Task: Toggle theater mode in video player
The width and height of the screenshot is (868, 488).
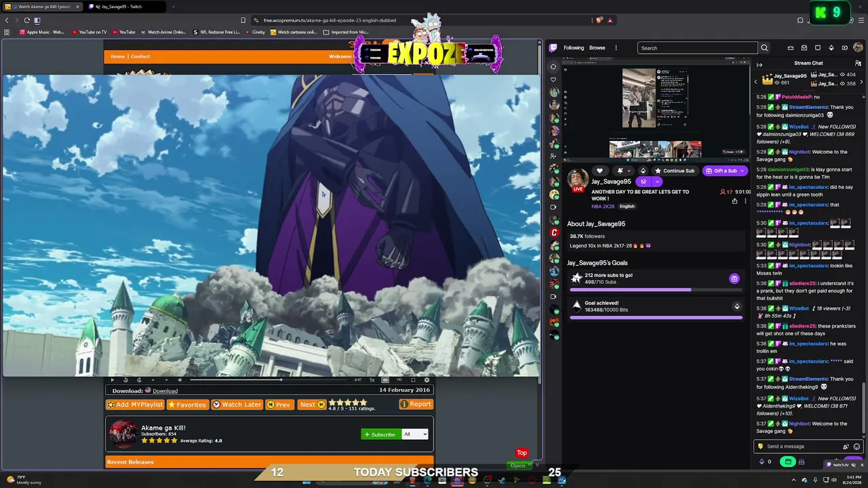Action: [385, 380]
